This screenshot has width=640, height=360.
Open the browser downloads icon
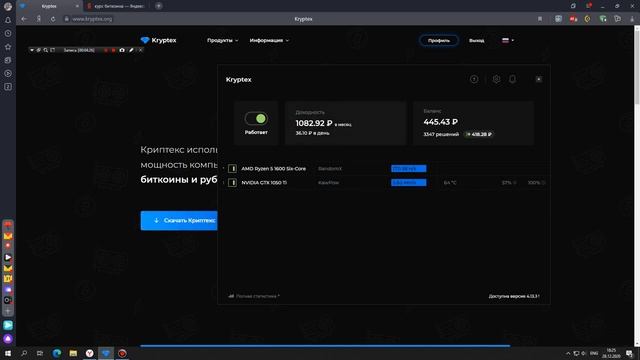point(632,19)
